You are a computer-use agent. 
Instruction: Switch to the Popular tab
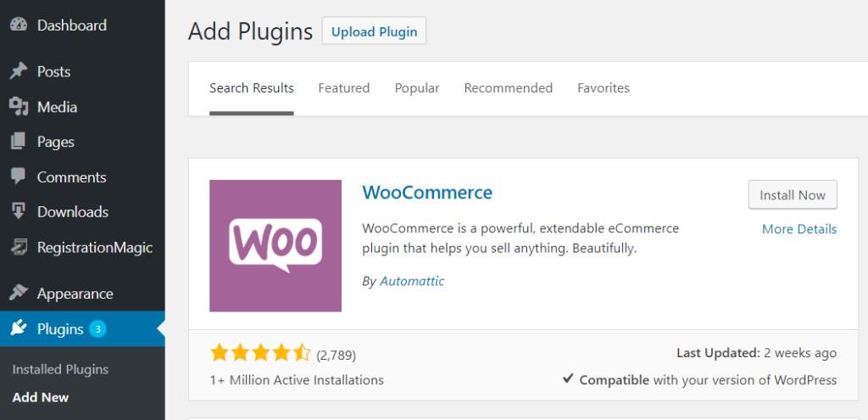417,88
